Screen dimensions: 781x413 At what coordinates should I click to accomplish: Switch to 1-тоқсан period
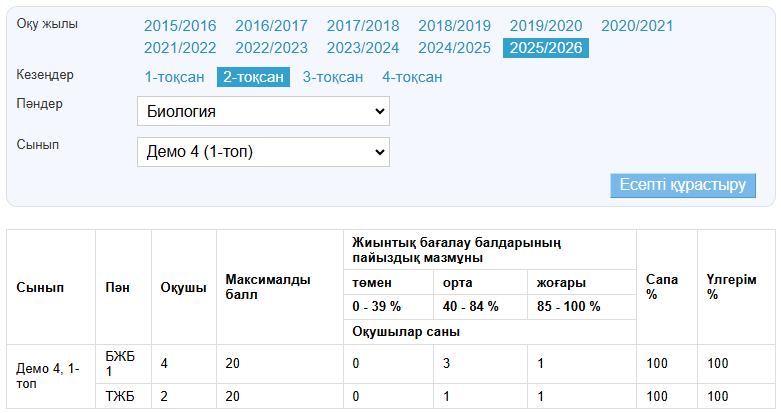174,77
